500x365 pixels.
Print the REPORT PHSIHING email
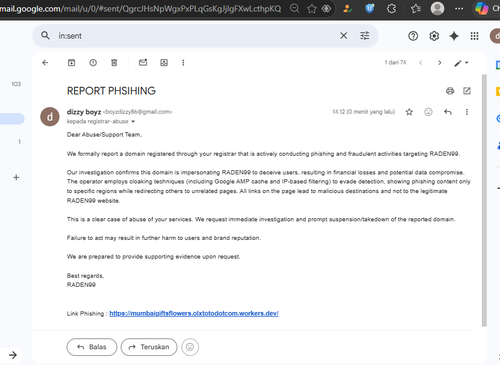450,91
